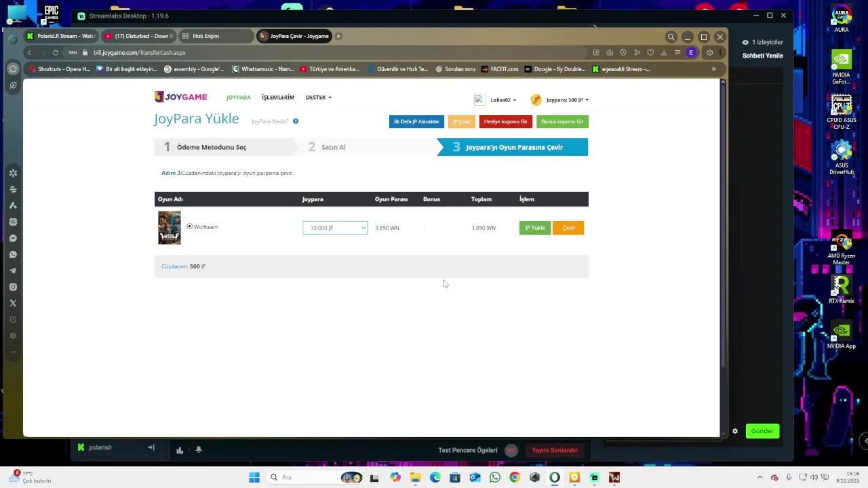Expand the DESTEK menu dropdown

(x=319, y=98)
